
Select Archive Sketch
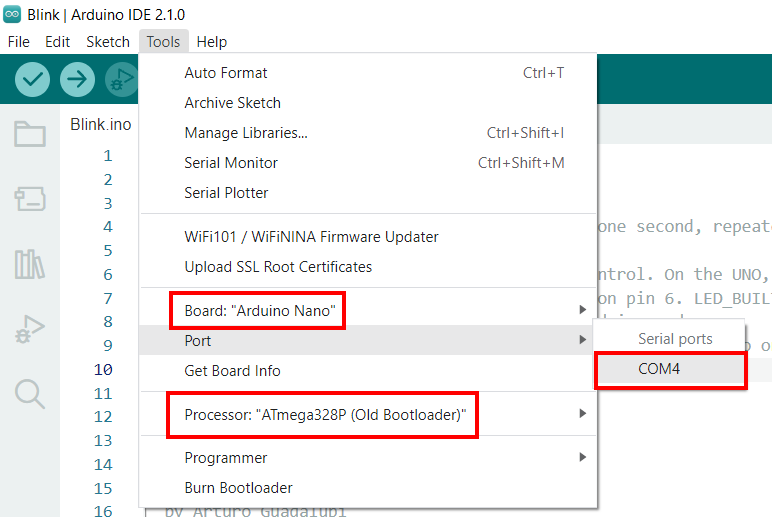[368, 103]
